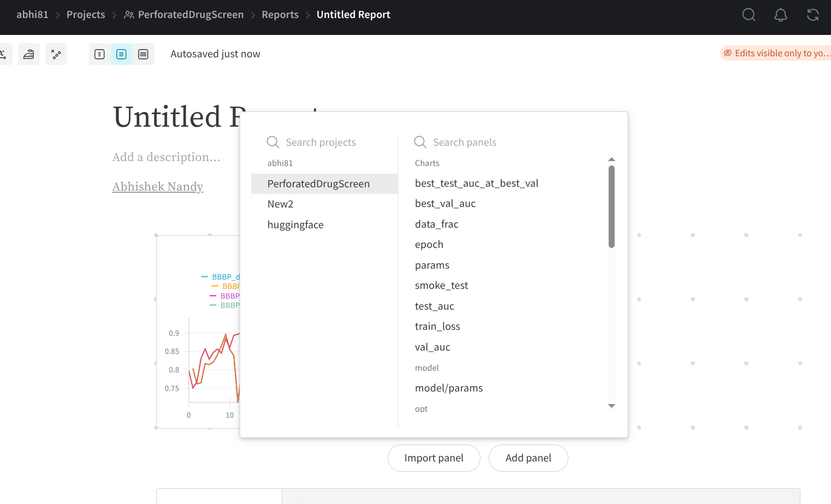This screenshot has height=504, width=831.
Task: Switch to full report width
Action: point(143,54)
